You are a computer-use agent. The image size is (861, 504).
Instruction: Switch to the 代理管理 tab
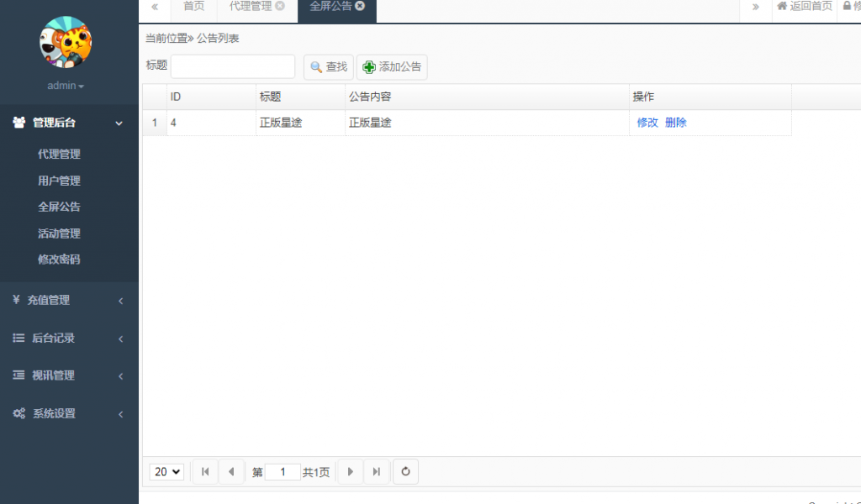coord(248,7)
